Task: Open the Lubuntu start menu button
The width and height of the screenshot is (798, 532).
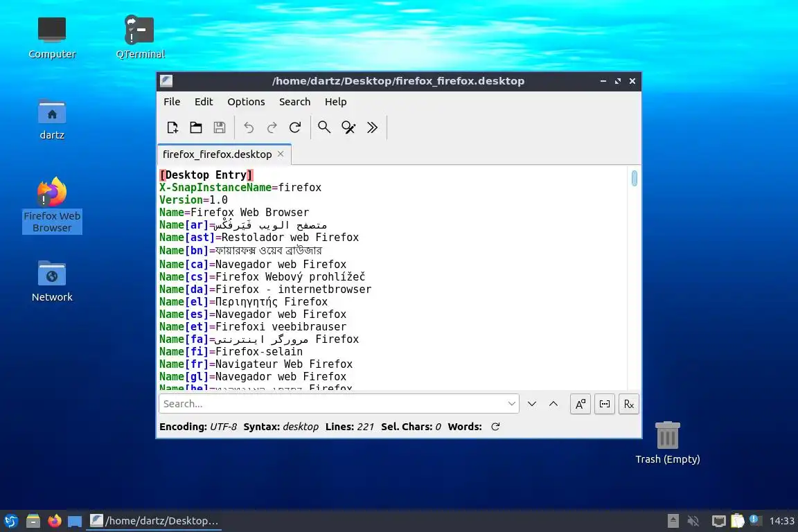Action: point(11,521)
